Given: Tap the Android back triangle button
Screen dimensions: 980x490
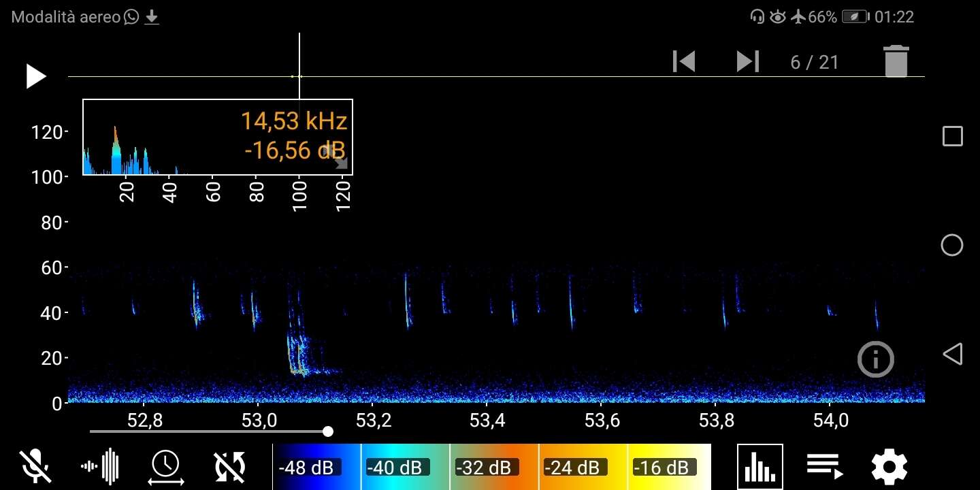Looking at the screenshot, I should [952, 354].
